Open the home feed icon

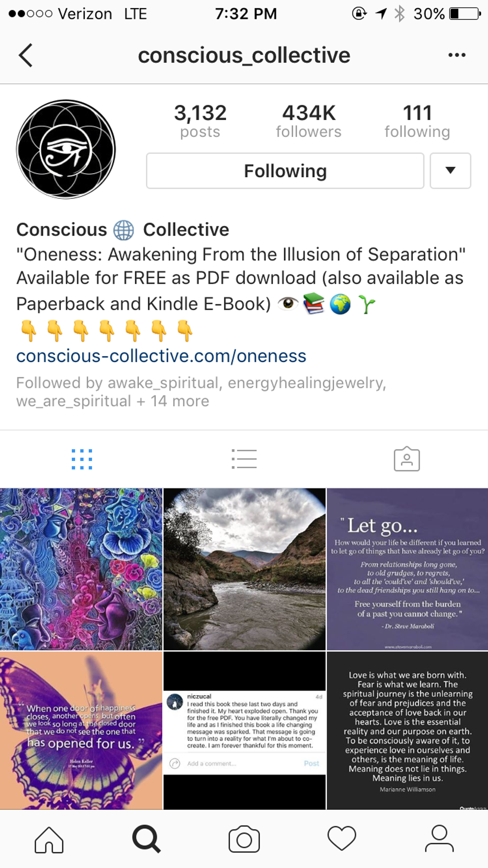tap(49, 839)
